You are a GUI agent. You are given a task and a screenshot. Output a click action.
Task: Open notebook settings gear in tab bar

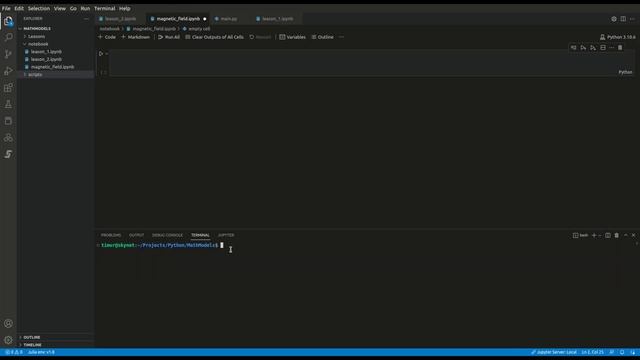[613, 19]
